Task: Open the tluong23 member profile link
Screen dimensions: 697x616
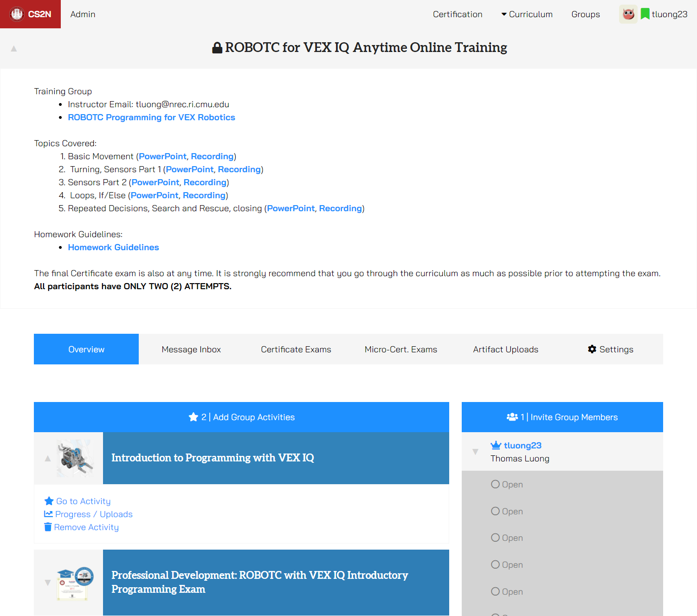Action: [523, 445]
